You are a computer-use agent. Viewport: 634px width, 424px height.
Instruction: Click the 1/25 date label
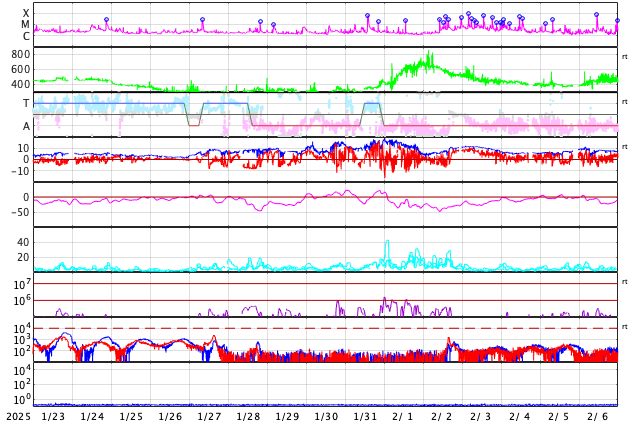[131, 417]
